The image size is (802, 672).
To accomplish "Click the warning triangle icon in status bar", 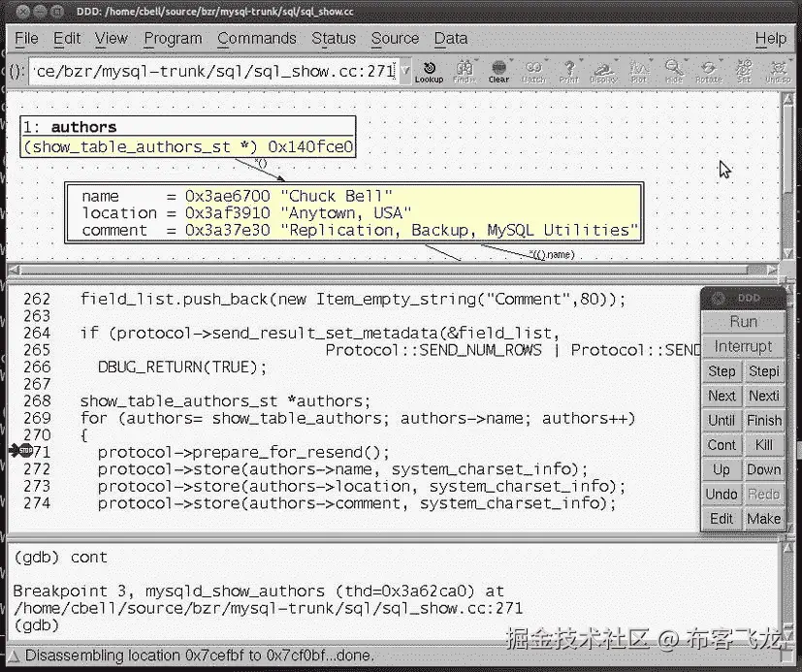I will (14, 656).
